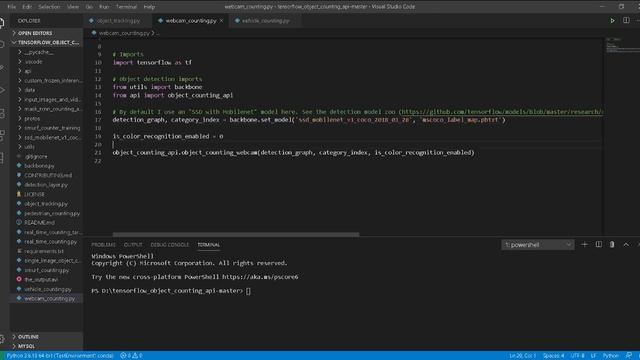The width and height of the screenshot is (640, 360).
Task: Kill the terminal with the trash icon
Action: coord(612,244)
